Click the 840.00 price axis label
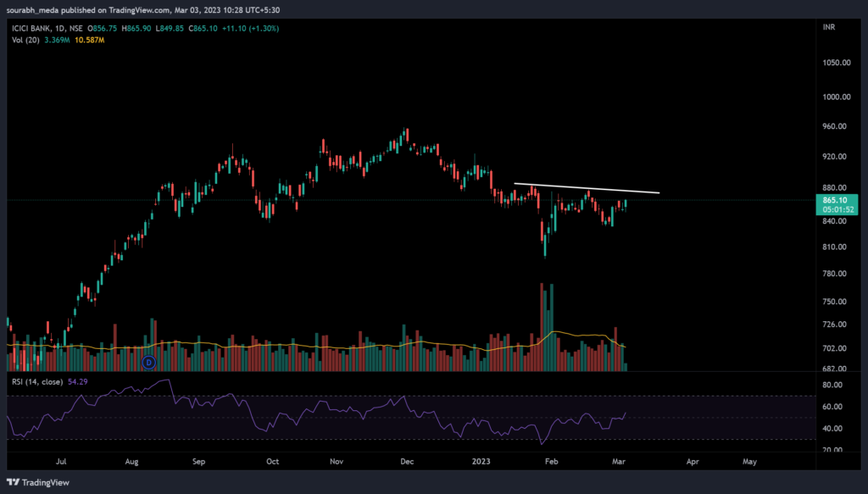 pos(835,221)
